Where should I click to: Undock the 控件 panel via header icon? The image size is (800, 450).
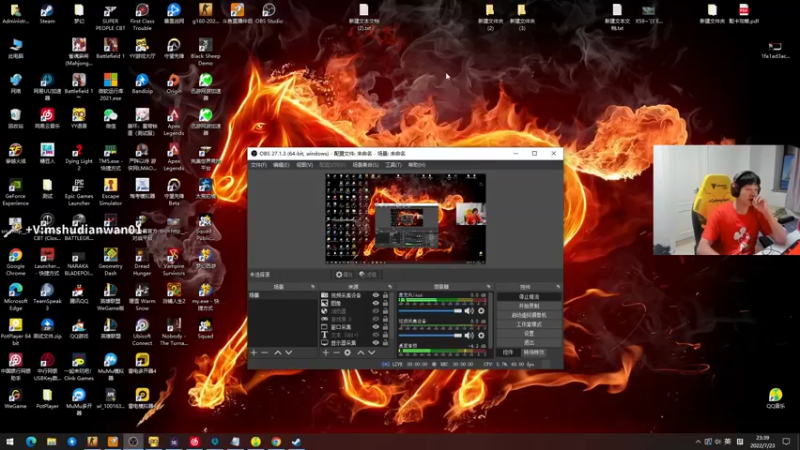click(558, 287)
